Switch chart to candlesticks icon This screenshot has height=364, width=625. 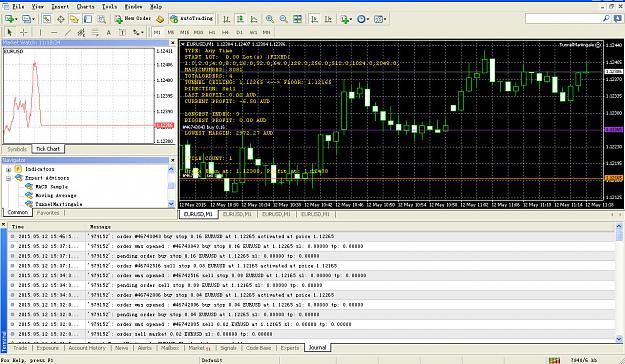coord(240,19)
